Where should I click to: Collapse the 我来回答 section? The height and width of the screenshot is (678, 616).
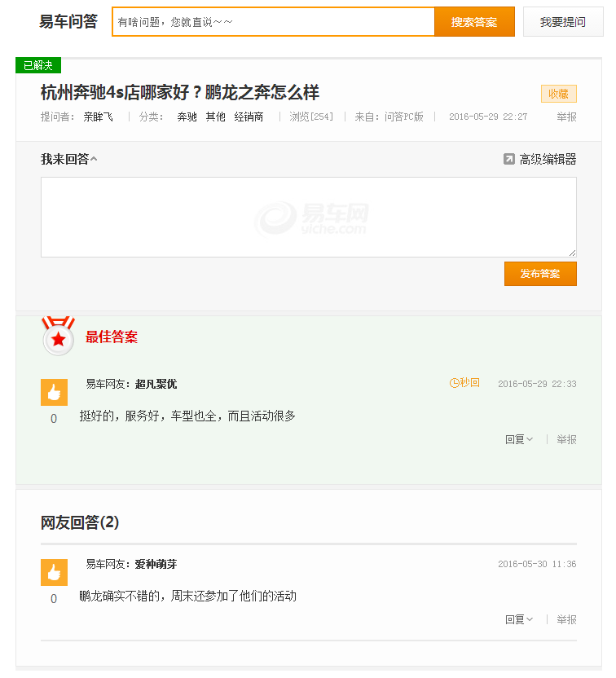[x=69, y=159]
